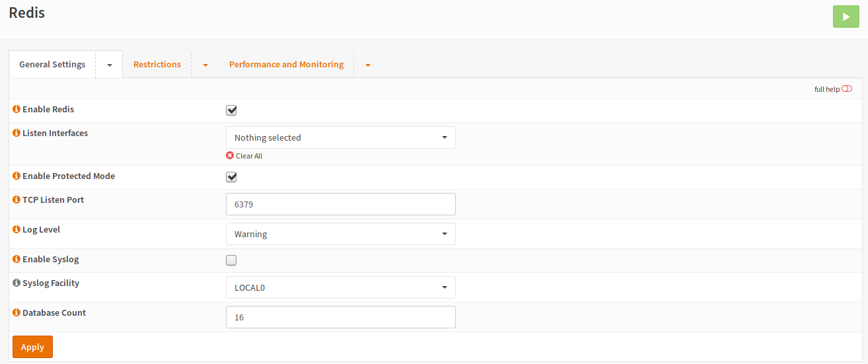Open the Listen Interfaces dropdown

tap(341, 137)
